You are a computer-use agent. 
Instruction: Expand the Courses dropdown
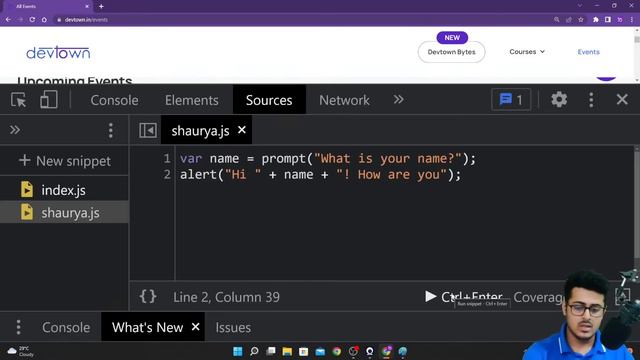(527, 52)
